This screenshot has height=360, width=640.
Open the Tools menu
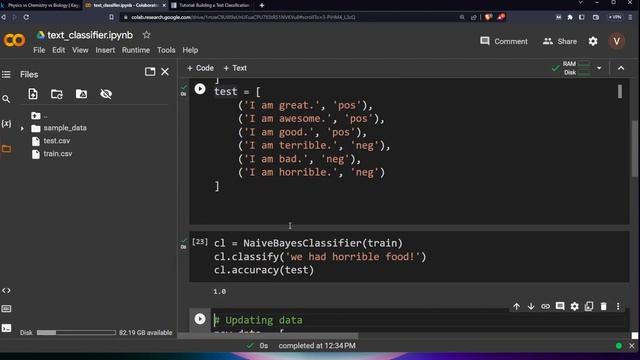(166, 50)
